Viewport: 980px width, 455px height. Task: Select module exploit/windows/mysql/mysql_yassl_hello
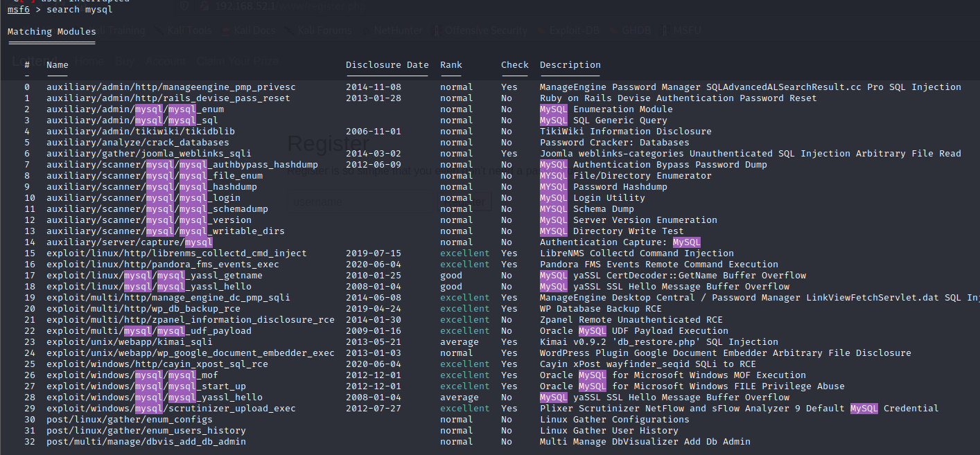click(x=155, y=398)
